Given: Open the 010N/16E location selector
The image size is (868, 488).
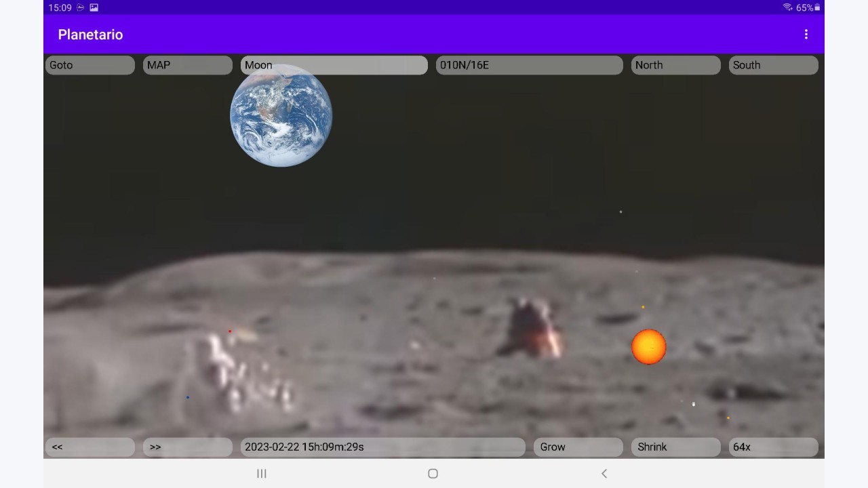Looking at the screenshot, I should 530,65.
